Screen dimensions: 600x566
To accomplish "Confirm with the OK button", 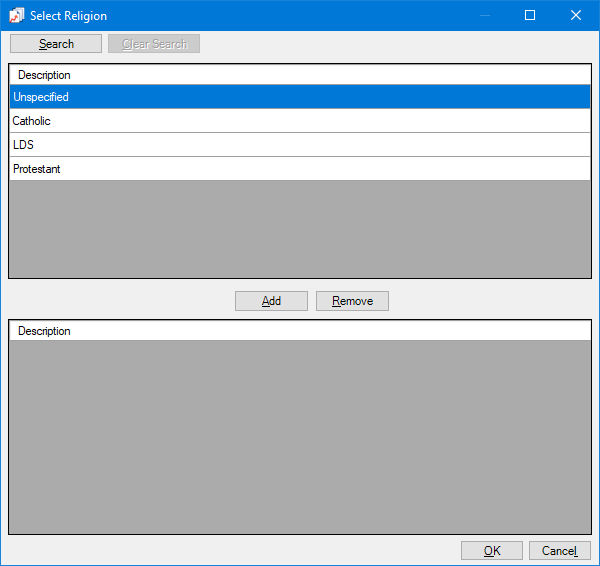I will [491, 551].
